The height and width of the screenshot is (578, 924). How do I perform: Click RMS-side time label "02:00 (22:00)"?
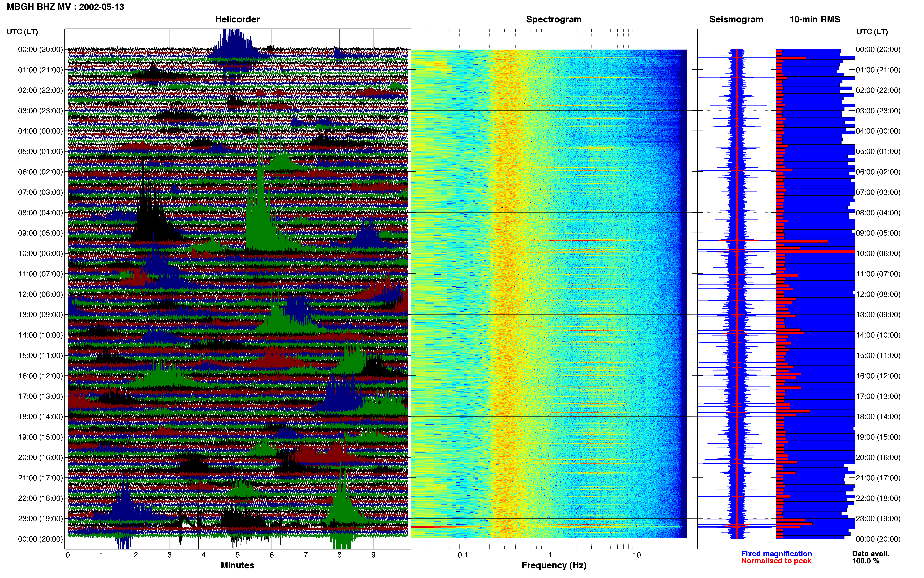click(878, 90)
